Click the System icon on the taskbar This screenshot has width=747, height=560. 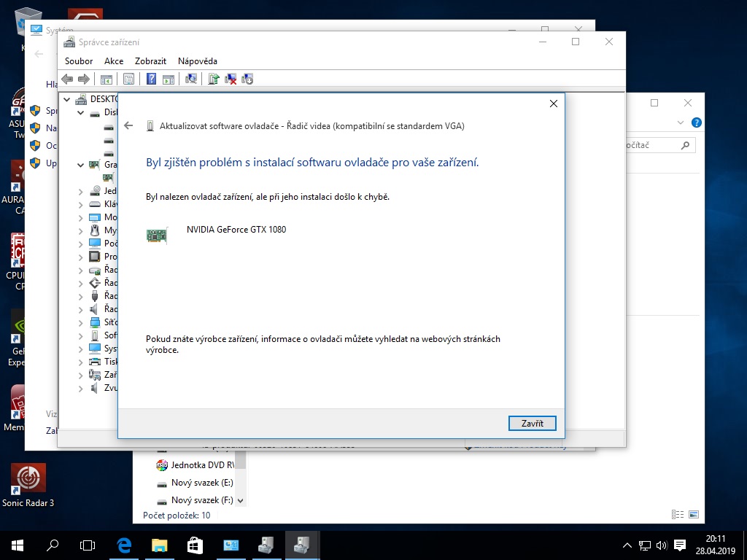[230, 545]
